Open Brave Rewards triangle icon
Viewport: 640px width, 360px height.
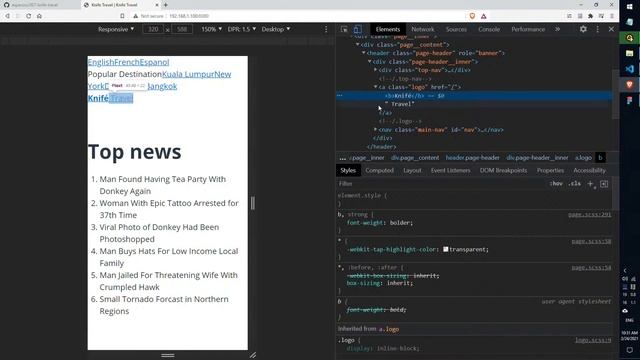pyautogui.click(x=484, y=16)
